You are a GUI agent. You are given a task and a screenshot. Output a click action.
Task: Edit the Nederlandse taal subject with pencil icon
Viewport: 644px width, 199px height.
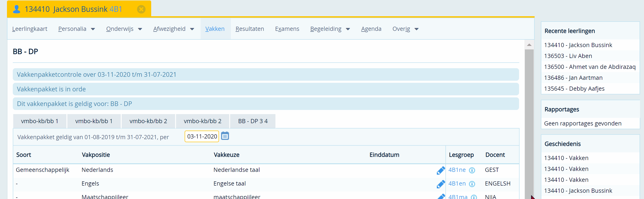pos(441,170)
